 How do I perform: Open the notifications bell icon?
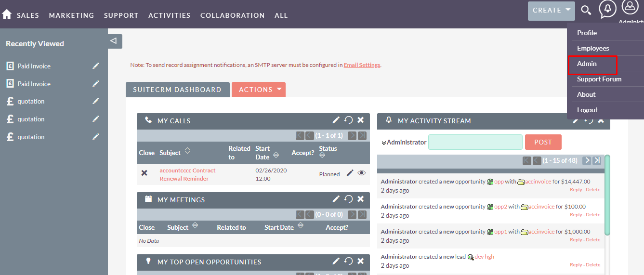pos(607,9)
